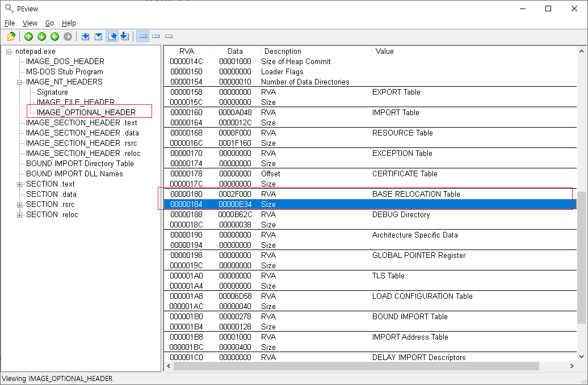Expand the SECTION .text tree node
The image size is (588, 385).
click(x=20, y=184)
